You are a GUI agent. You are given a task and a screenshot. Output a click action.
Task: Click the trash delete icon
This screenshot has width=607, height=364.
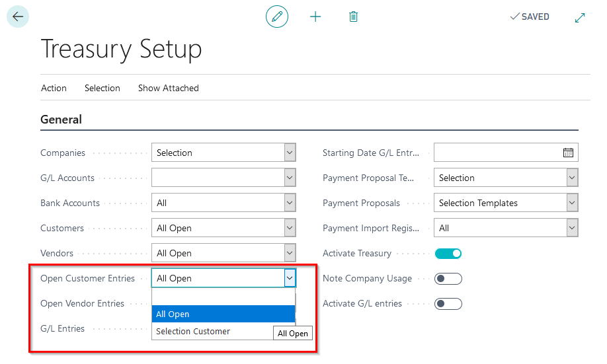[353, 17]
